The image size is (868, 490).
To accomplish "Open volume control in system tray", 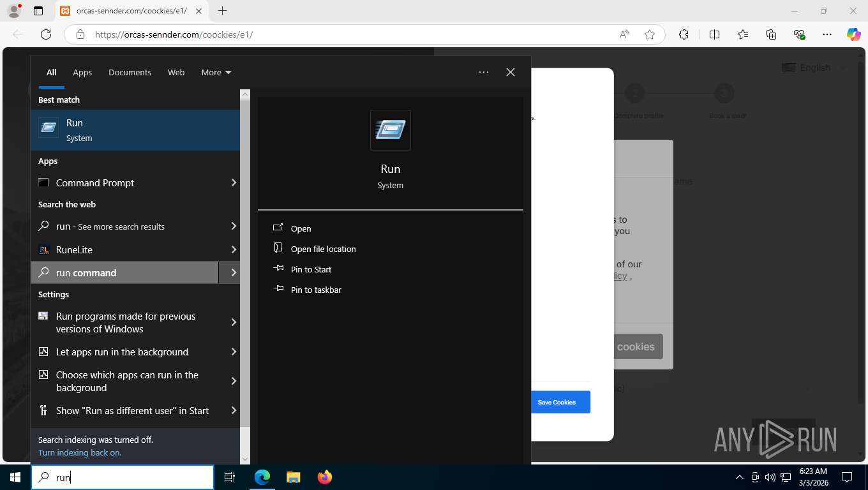I will tap(770, 477).
